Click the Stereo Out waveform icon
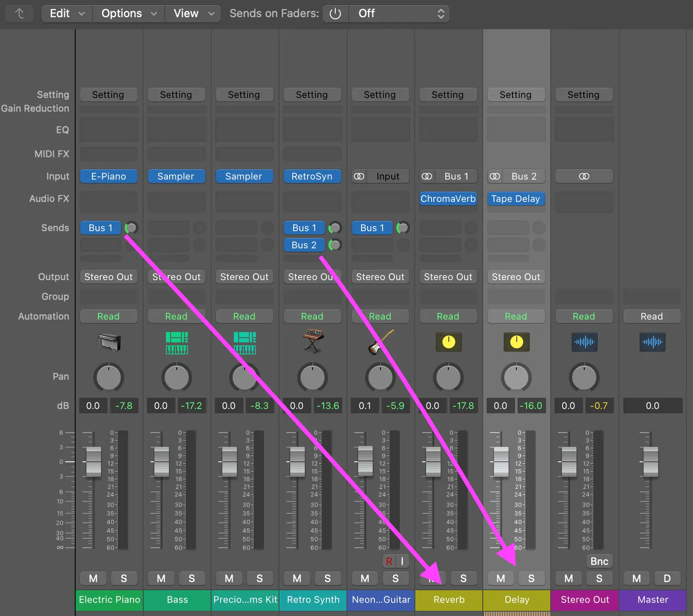 click(x=584, y=342)
